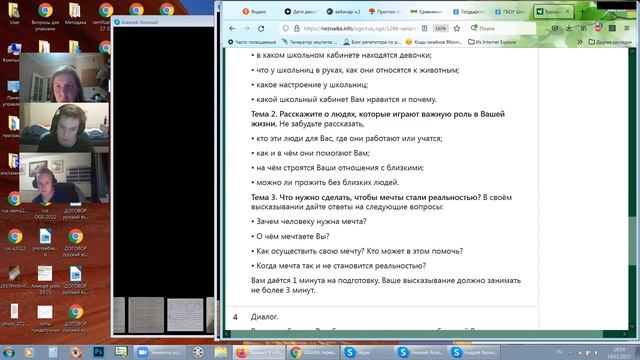Click the horizontal scrollbar left arrow
Screen dimensions: 640x360
227,334
